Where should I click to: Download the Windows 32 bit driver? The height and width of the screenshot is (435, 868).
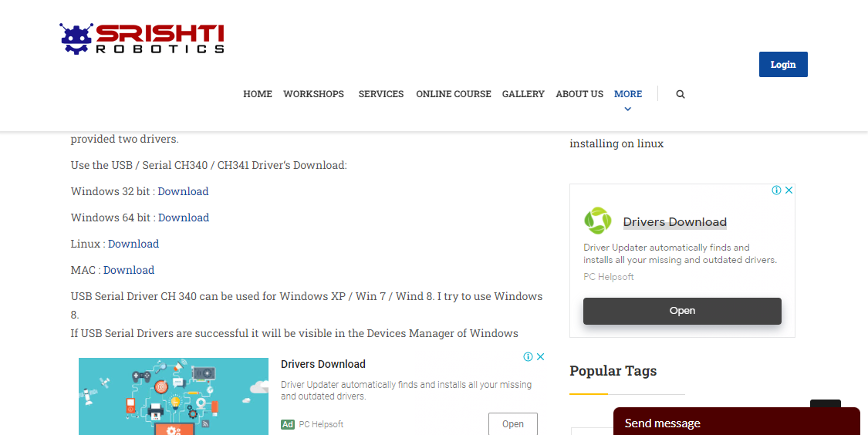coord(183,191)
